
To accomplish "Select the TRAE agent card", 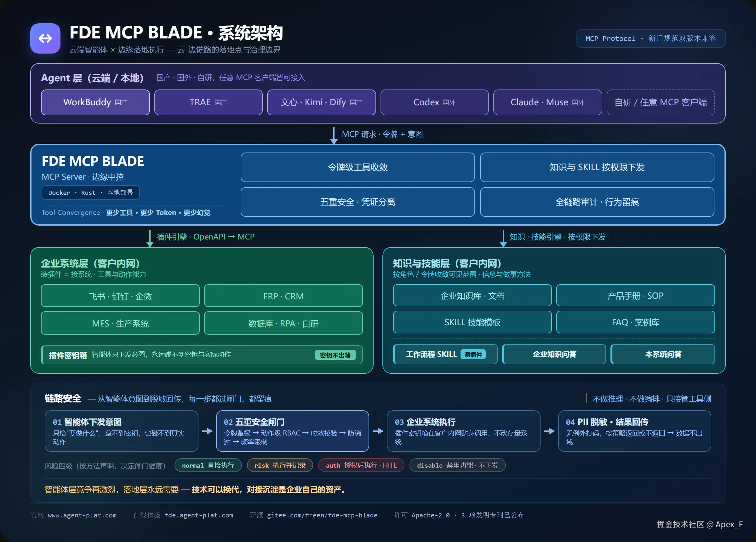I will (x=208, y=102).
